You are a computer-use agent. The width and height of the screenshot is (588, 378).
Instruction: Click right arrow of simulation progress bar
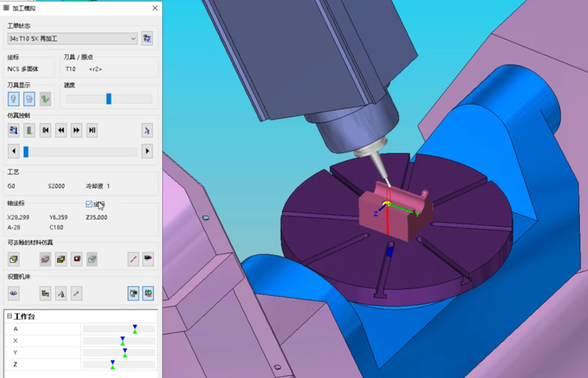point(147,151)
